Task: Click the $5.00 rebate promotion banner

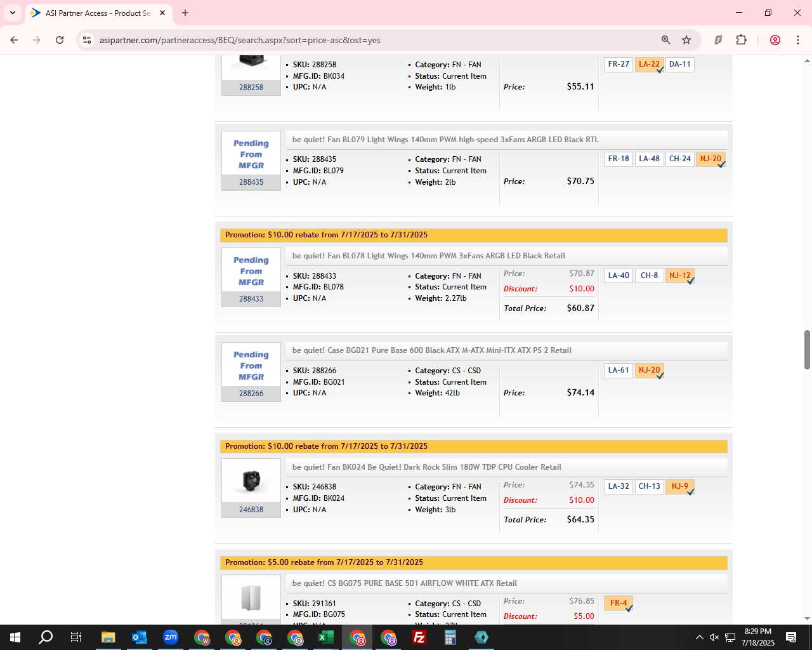Action: click(x=473, y=562)
